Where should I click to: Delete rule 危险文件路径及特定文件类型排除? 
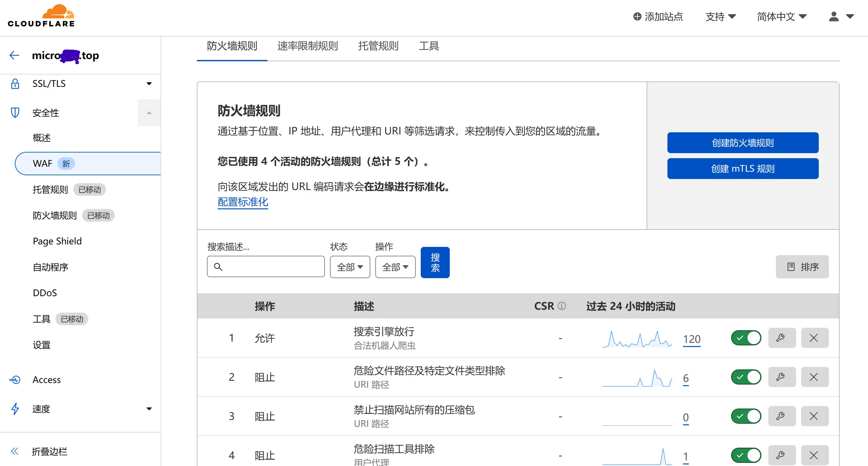(x=815, y=377)
